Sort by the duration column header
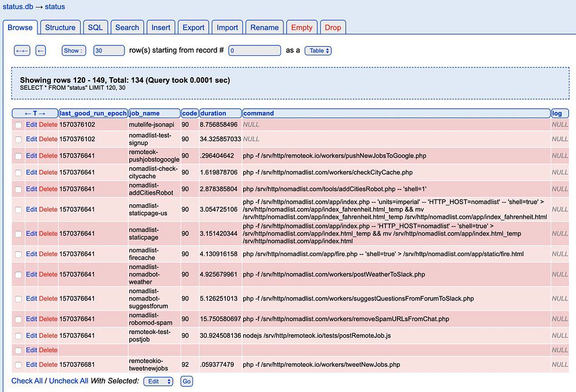The height and width of the screenshot is (392, 576). tap(214, 113)
